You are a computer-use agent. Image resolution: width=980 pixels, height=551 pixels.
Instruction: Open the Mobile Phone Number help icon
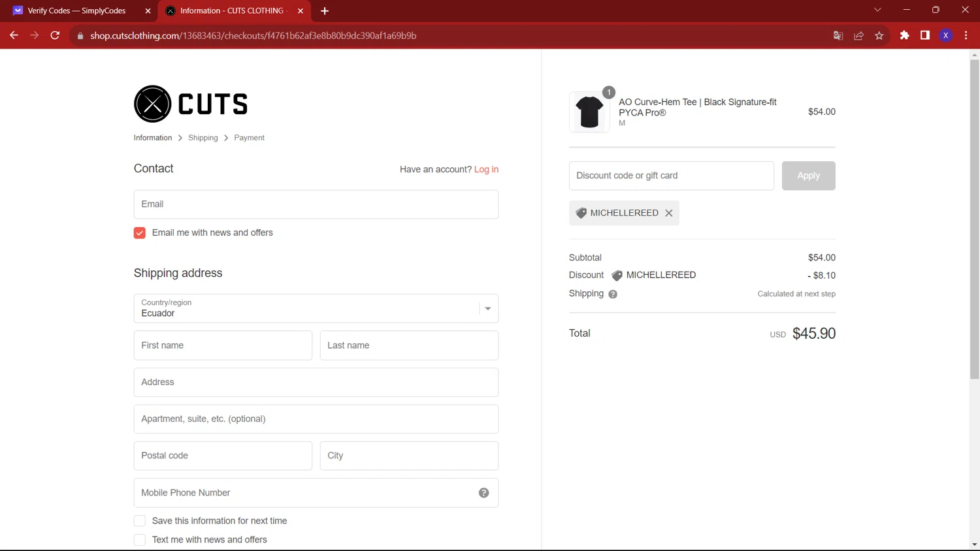click(x=483, y=493)
